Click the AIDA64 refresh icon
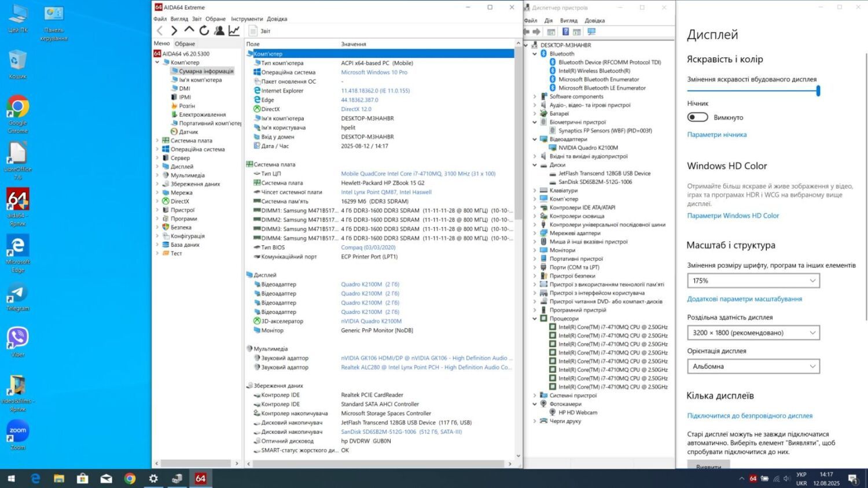Image resolution: width=868 pixels, height=488 pixels. click(204, 31)
